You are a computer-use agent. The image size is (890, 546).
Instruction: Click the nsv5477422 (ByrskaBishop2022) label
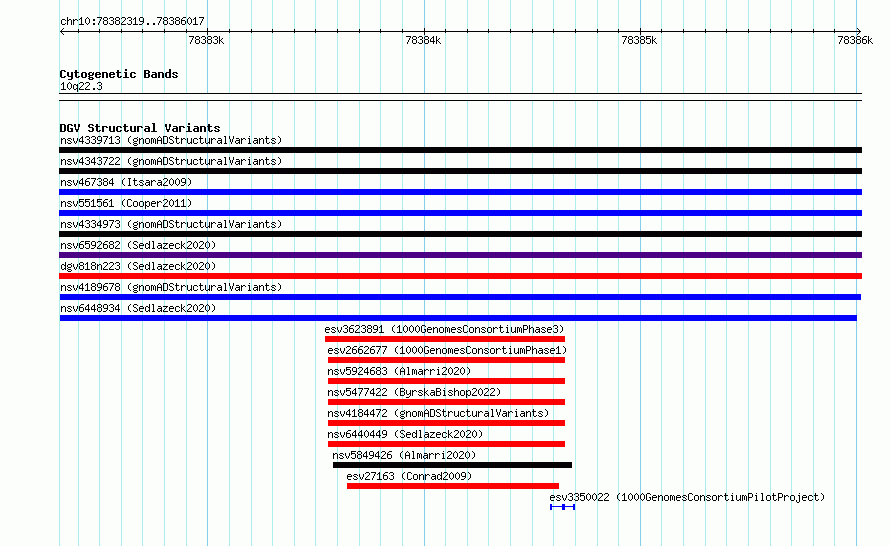click(414, 392)
